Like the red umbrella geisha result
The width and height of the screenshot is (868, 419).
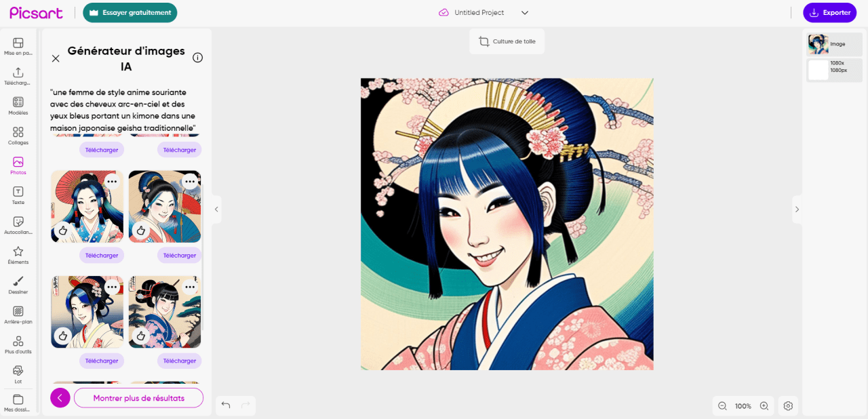[x=63, y=231]
